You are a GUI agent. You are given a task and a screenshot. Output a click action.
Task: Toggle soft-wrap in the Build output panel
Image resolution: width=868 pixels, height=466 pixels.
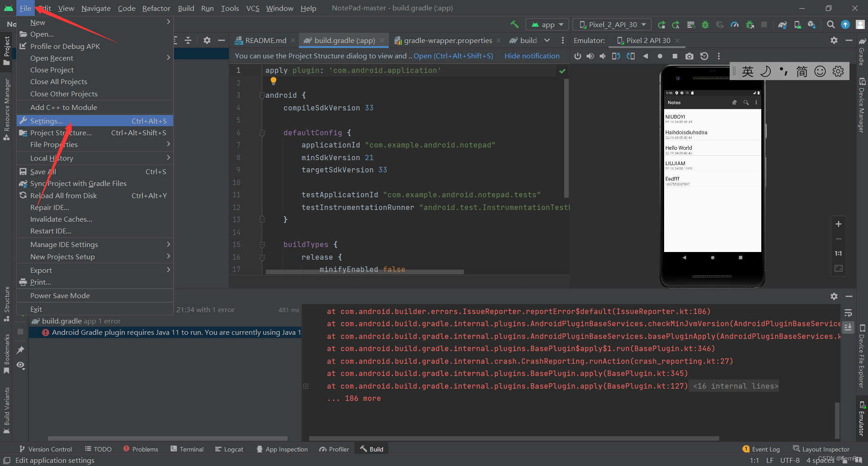point(848,313)
